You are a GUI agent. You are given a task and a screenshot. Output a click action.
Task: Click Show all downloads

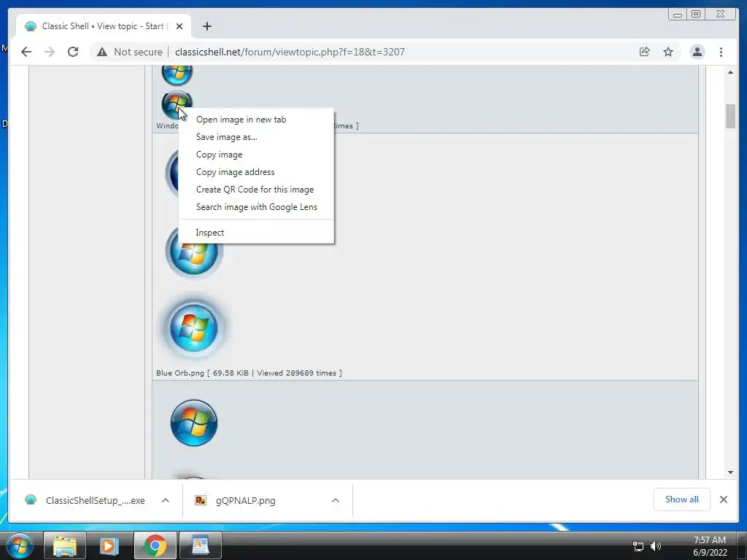click(x=682, y=499)
